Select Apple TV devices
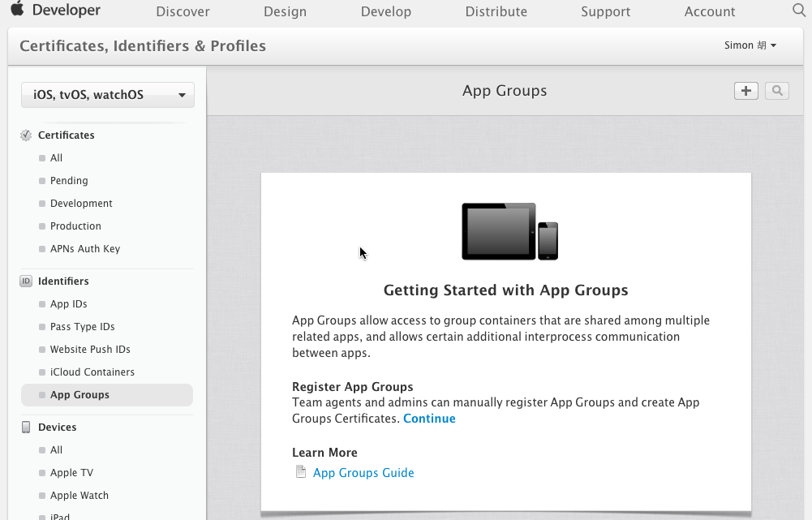The image size is (812, 520). (x=71, y=473)
